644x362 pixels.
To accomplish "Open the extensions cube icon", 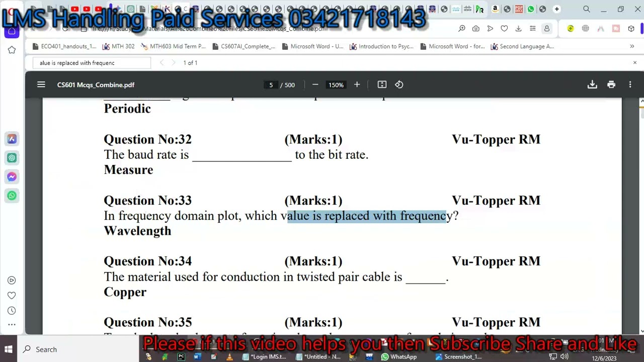I will (631, 29).
